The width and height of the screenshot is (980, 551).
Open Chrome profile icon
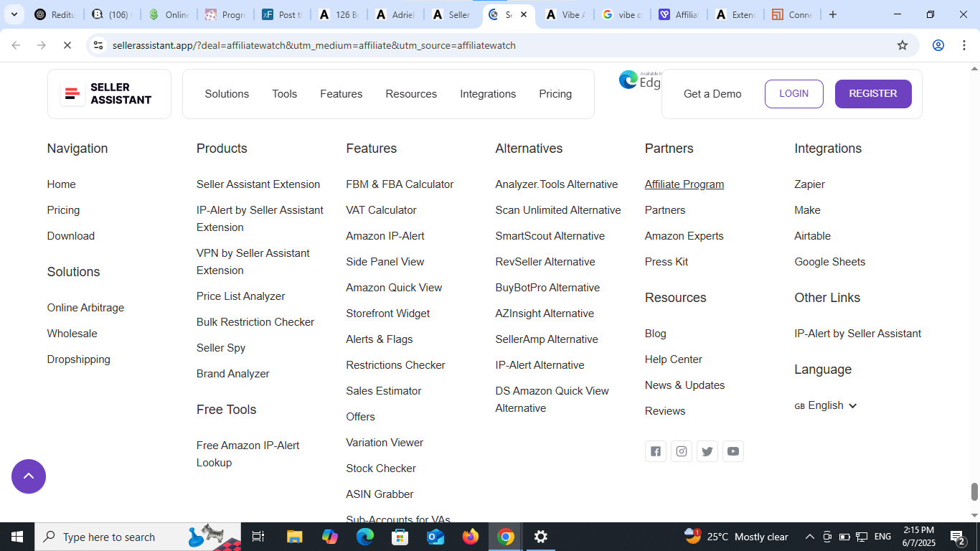click(x=938, y=45)
